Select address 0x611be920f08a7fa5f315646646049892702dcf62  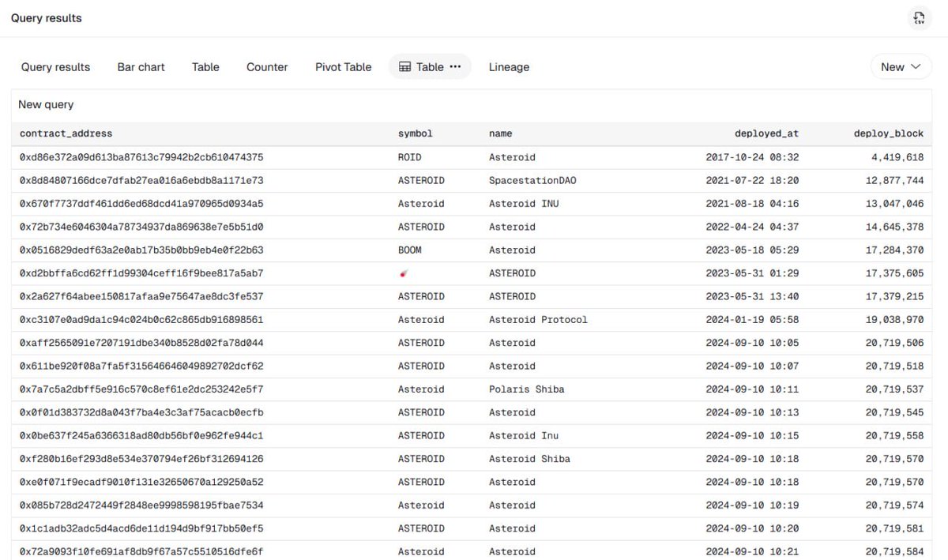(141, 366)
